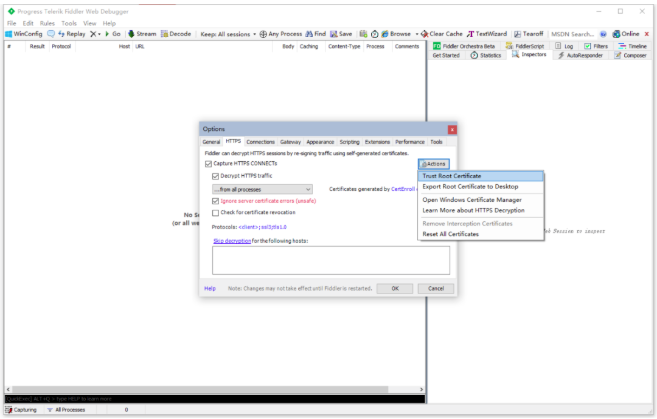This screenshot has height=419, width=657.
Task: Choose Export Root Certificate to Desktop
Action: coord(481,186)
